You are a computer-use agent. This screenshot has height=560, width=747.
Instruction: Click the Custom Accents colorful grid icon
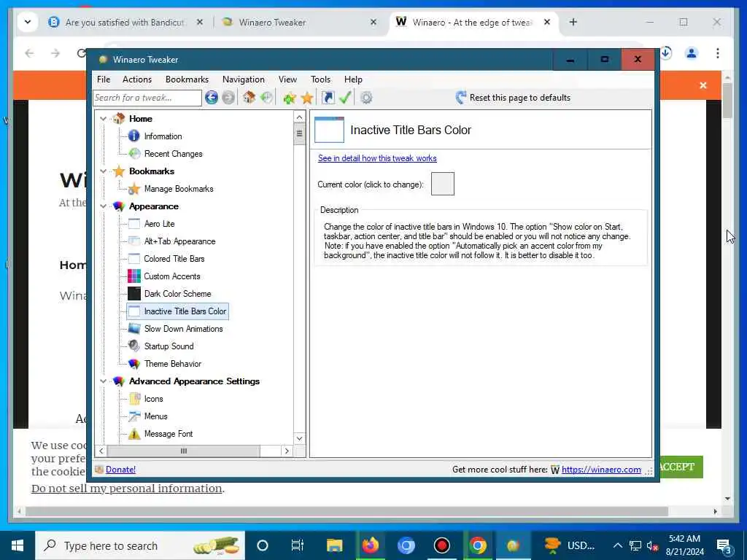[134, 276]
